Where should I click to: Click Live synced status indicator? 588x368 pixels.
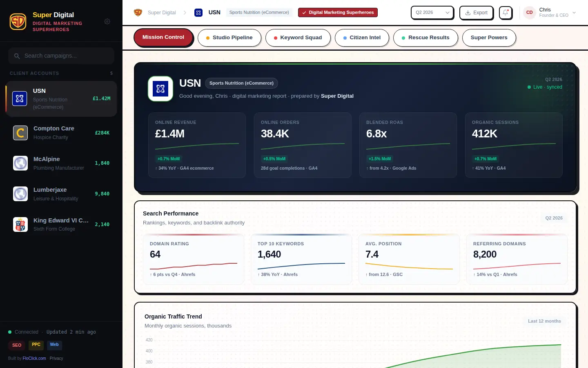point(545,87)
